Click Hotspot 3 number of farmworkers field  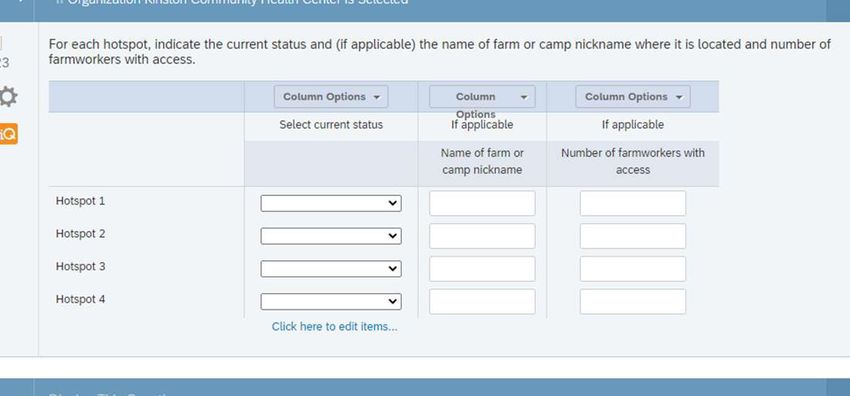(x=633, y=269)
